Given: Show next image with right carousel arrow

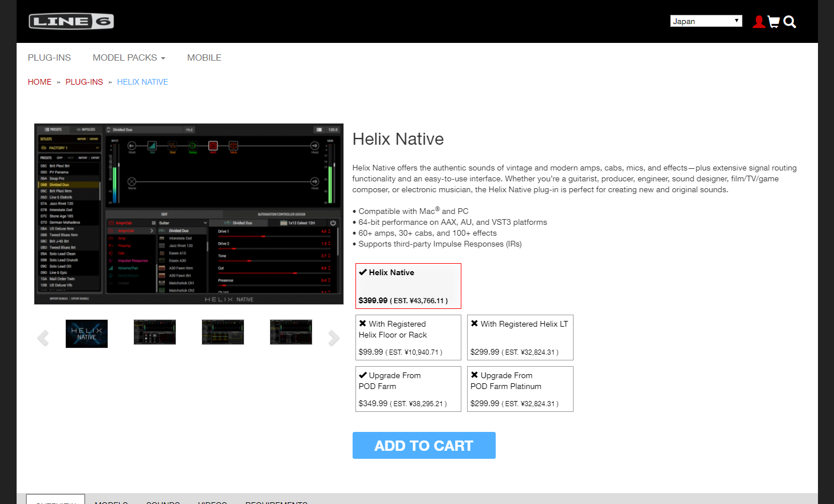Looking at the screenshot, I should 334,338.
